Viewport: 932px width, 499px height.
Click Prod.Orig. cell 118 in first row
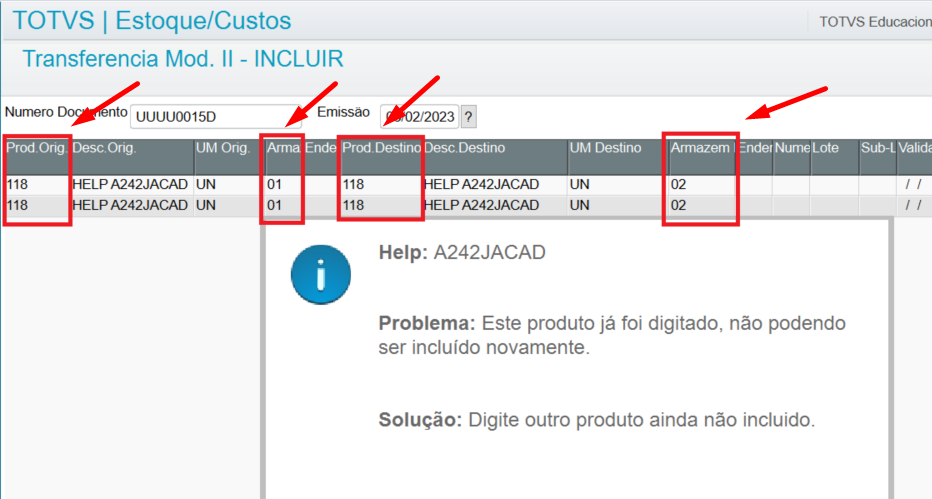click(x=37, y=185)
